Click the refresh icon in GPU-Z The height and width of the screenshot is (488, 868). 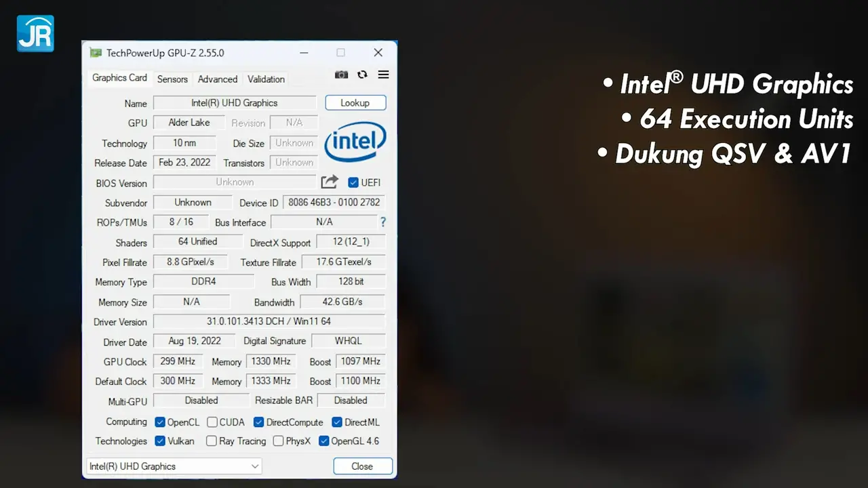[x=362, y=75]
